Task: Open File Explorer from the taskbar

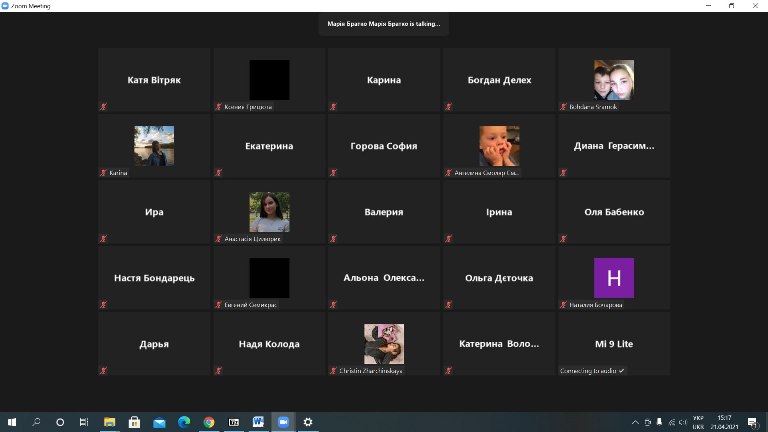Action: [x=110, y=422]
